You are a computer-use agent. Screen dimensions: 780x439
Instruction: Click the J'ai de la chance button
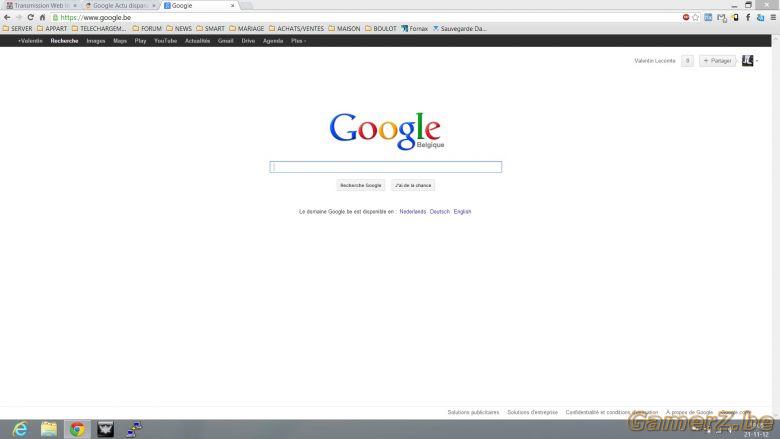click(x=413, y=185)
